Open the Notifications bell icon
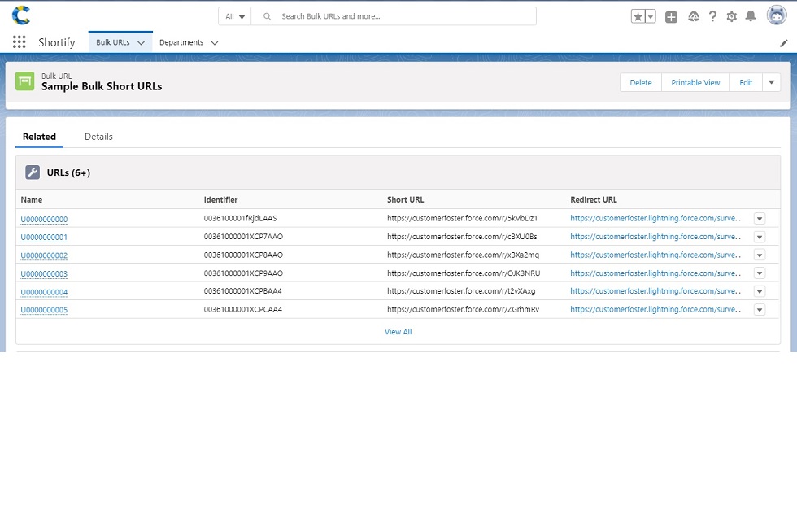797x532 pixels. [x=751, y=16]
